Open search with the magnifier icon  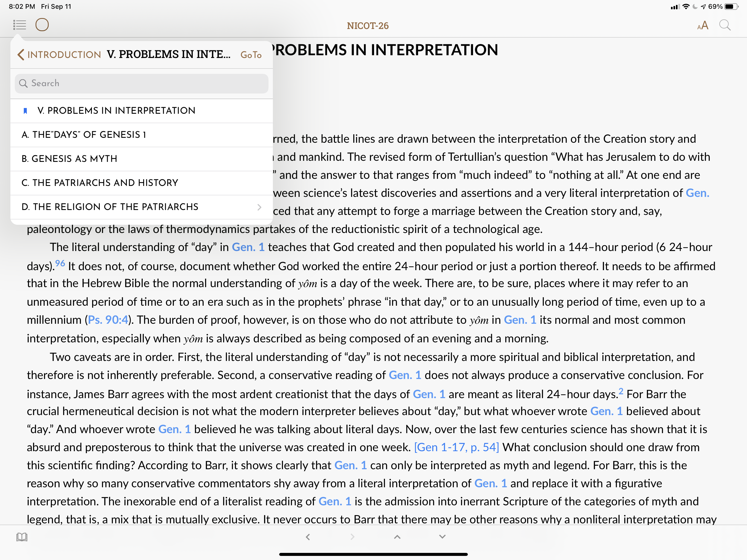725,25
